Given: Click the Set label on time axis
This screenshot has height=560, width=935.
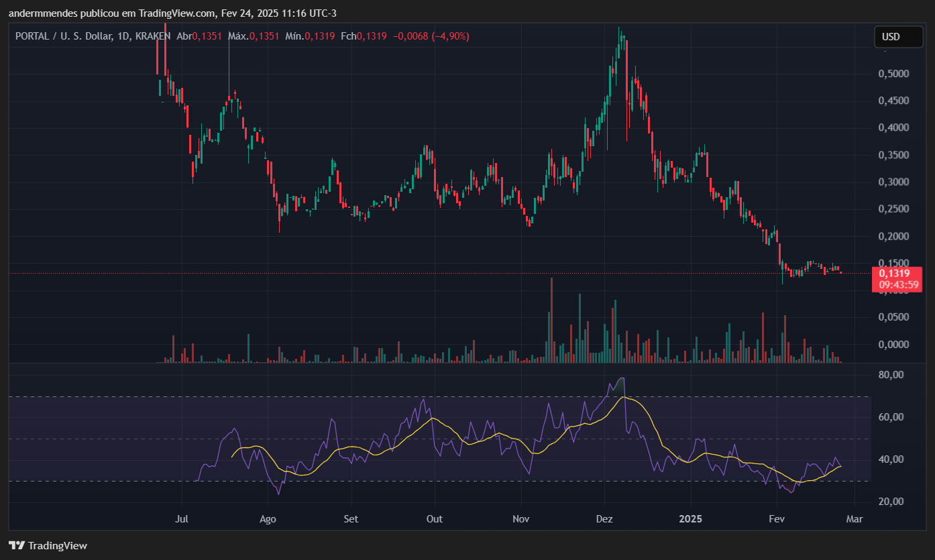Looking at the screenshot, I should point(351,519).
